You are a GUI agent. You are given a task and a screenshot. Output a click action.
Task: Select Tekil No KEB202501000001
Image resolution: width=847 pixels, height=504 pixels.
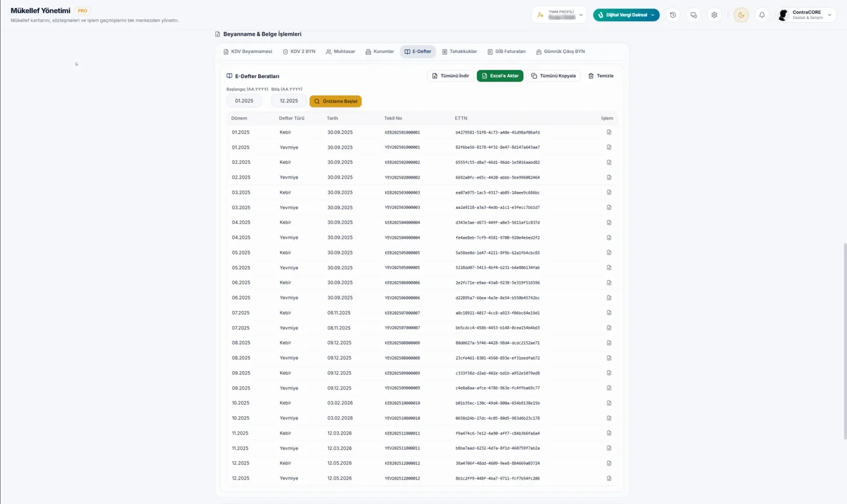pyautogui.click(x=402, y=132)
